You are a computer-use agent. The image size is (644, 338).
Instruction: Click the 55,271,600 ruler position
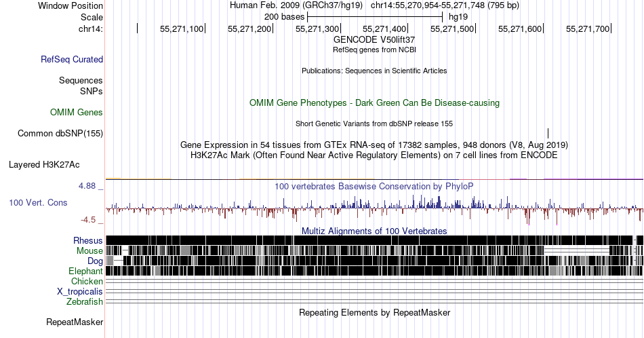(520, 29)
